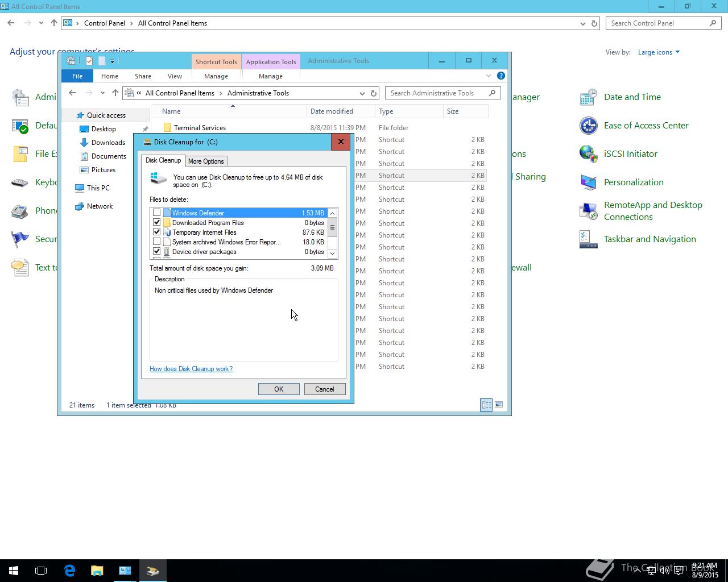Open Documents in navigation pane

(x=109, y=156)
